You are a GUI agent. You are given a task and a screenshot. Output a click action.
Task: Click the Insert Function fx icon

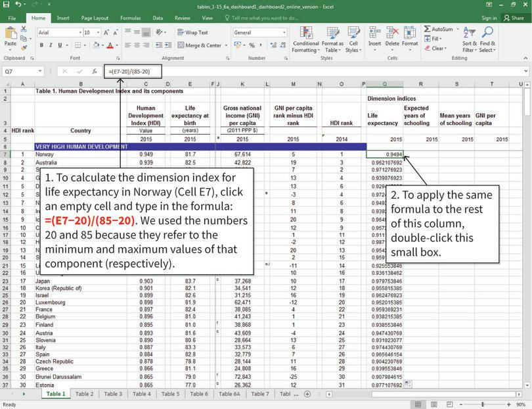(x=95, y=71)
